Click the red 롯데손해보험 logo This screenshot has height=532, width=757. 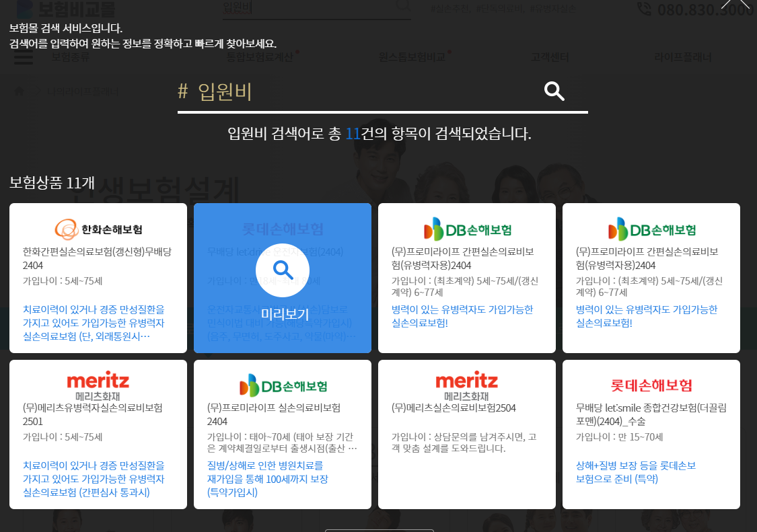651,385
